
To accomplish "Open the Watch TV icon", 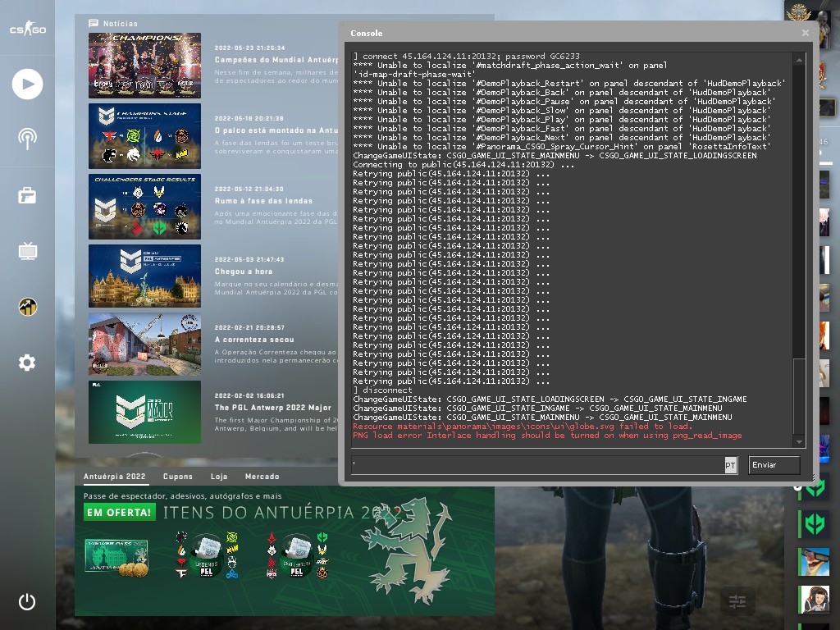I will (x=27, y=251).
